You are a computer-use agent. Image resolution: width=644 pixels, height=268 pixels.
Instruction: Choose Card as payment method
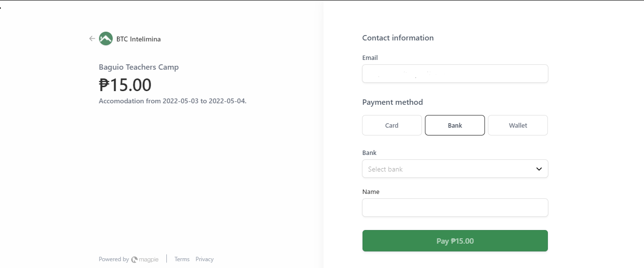click(392, 125)
